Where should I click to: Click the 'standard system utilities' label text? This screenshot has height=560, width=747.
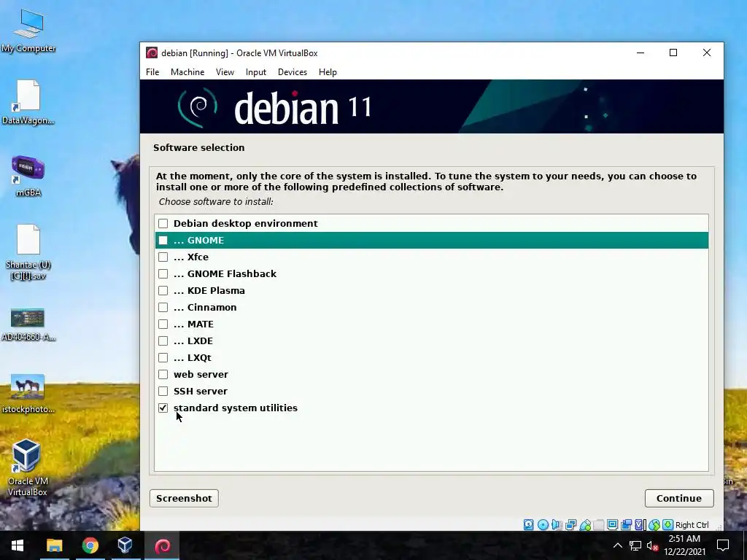[236, 408]
